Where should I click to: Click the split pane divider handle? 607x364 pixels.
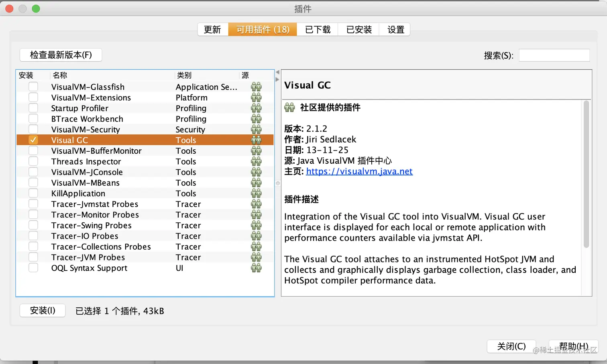(x=278, y=183)
